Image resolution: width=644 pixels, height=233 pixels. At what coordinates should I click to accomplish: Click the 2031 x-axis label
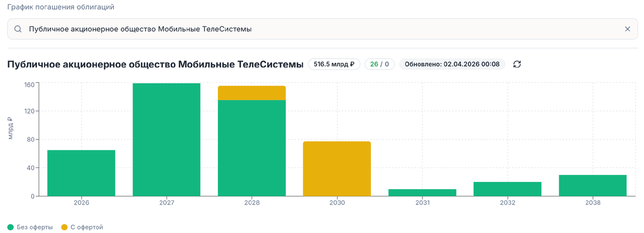point(422,203)
